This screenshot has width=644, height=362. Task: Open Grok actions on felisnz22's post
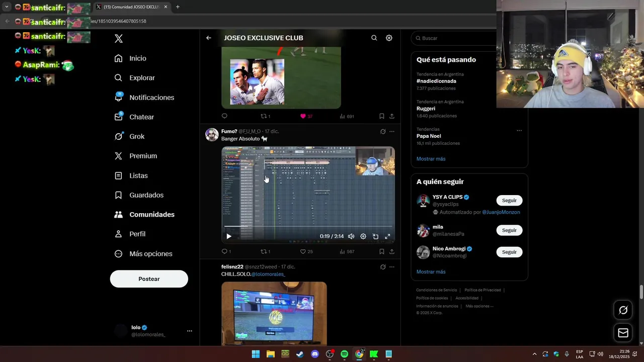pyautogui.click(x=383, y=267)
